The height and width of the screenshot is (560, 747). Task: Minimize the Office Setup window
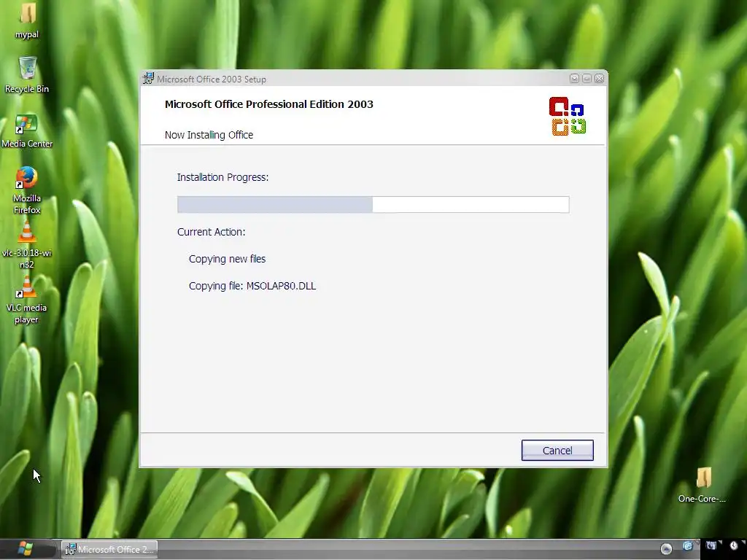pos(575,79)
